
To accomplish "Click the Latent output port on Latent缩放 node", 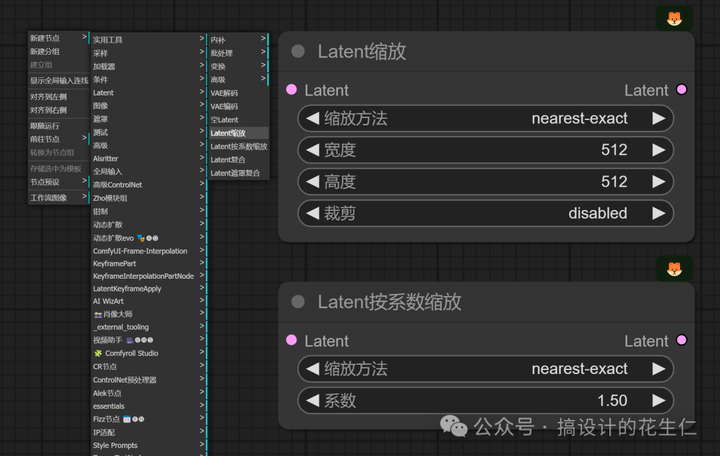I will coord(681,90).
